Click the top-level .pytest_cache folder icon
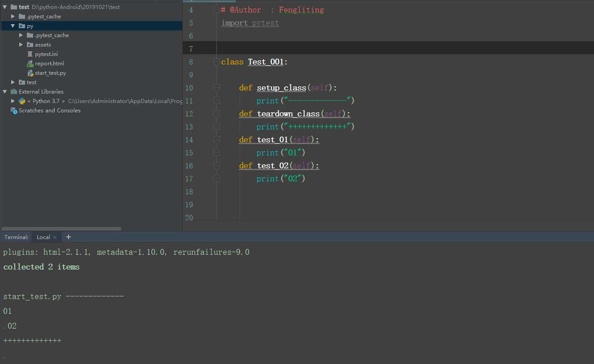Image resolution: width=594 pixels, height=364 pixels. 22,16
